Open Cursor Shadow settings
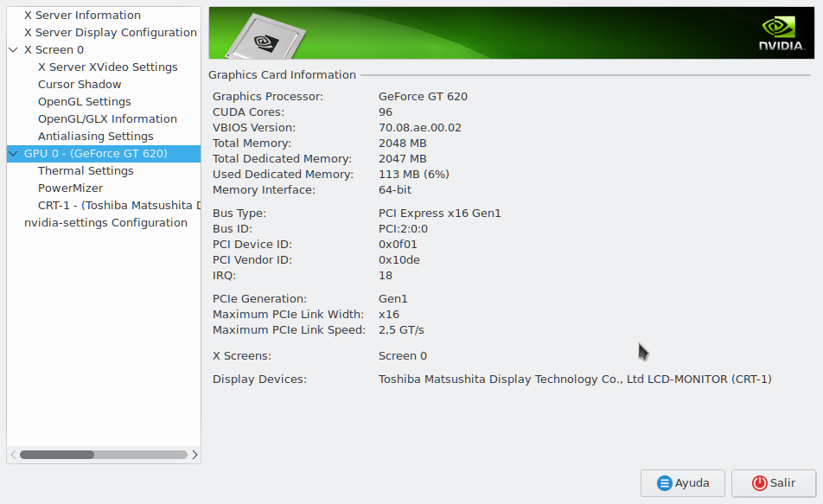This screenshot has height=504, width=823. coord(80,85)
